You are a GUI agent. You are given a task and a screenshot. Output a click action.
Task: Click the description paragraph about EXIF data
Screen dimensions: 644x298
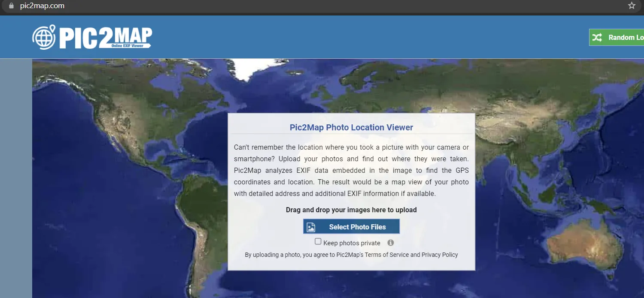[351, 170]
